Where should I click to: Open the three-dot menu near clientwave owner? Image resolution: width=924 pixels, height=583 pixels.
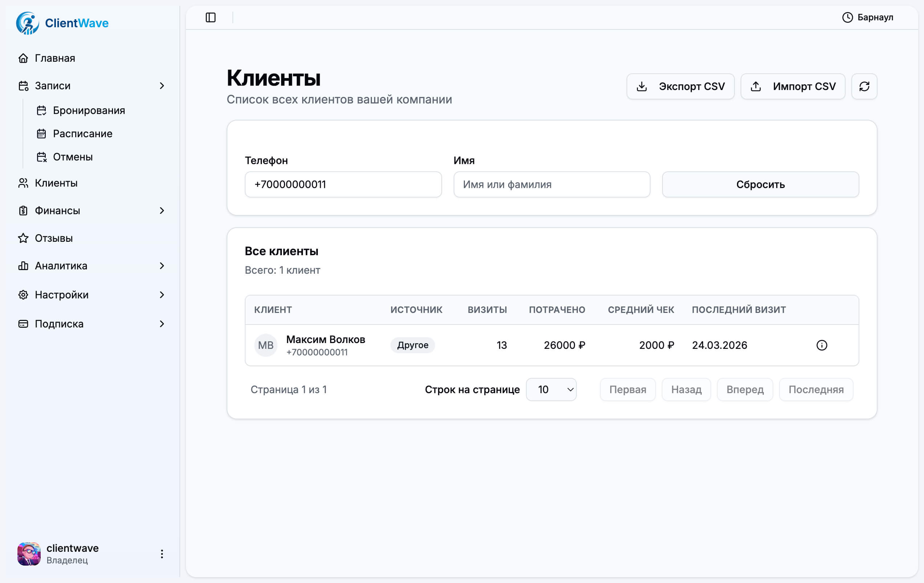[x=162, y=554]
